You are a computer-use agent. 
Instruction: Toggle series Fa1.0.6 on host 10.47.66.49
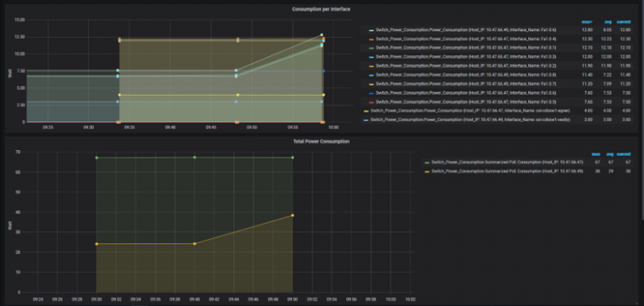point(466,30)
